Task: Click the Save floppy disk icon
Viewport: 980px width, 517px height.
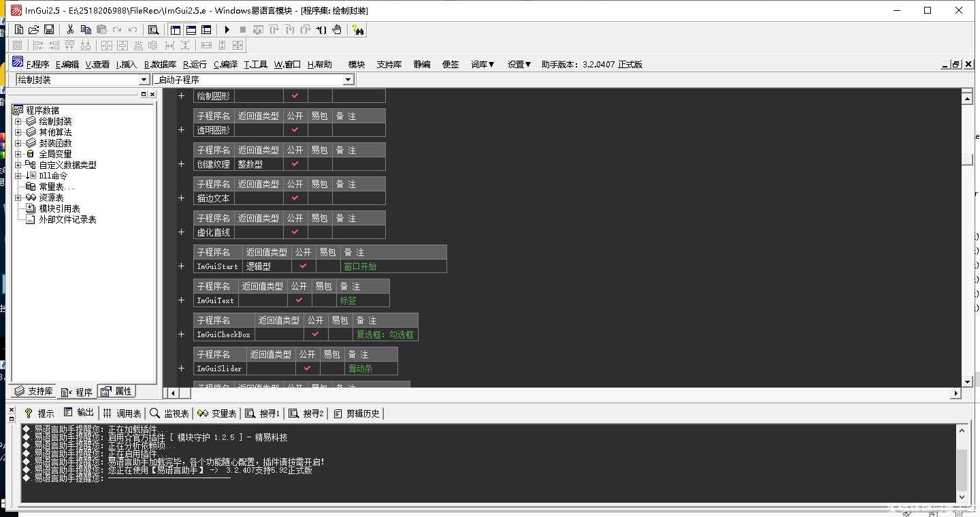Action: 49,29
